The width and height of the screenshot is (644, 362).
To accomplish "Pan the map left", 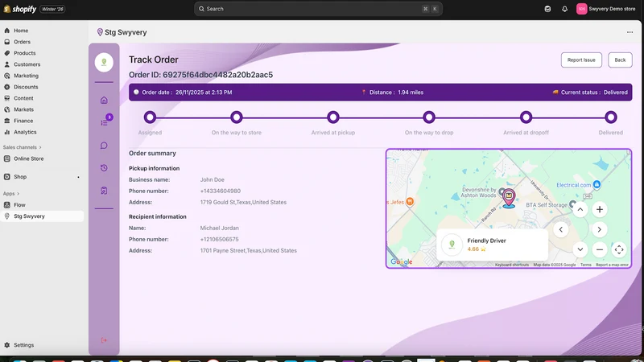I will (x=560, y=229).
